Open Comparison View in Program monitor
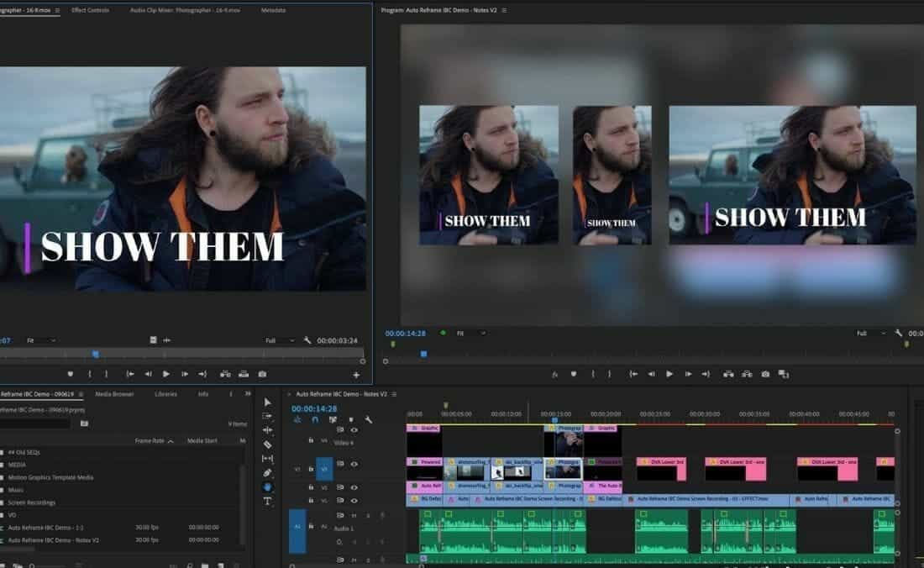The height and width of the screenshot is (568, 924). tap(783, 374)
